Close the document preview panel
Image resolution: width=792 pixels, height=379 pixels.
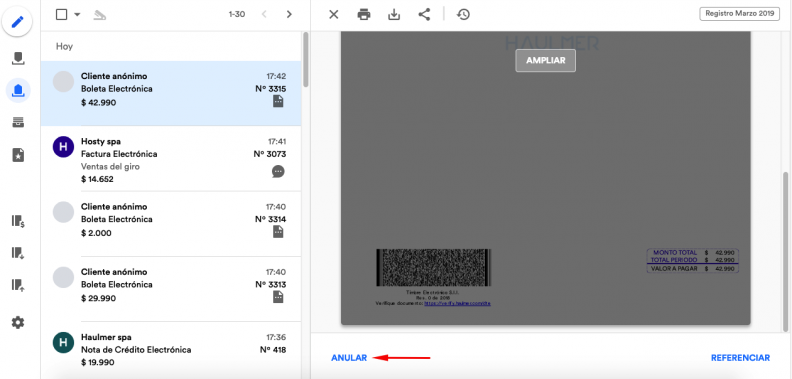334,15
